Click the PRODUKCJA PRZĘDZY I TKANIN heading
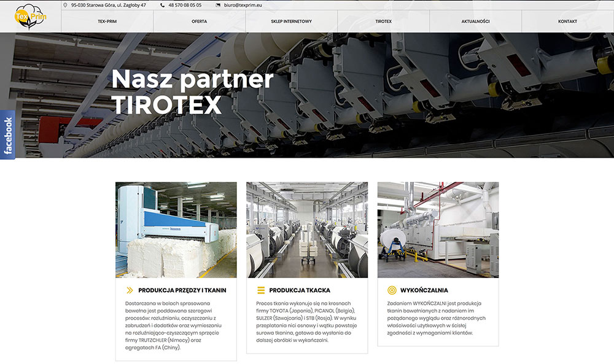Image resolution: width=614 pixels, height=364 pixels. tap(182, 290)
